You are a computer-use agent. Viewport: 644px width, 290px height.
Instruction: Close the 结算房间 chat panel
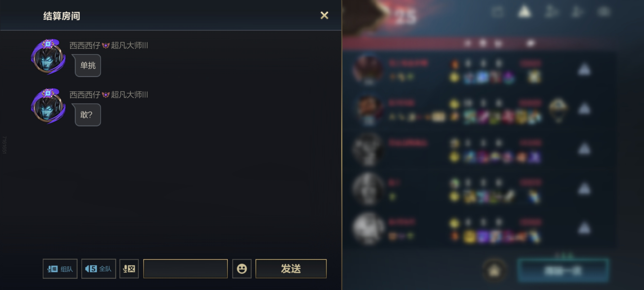coord(324,15)
